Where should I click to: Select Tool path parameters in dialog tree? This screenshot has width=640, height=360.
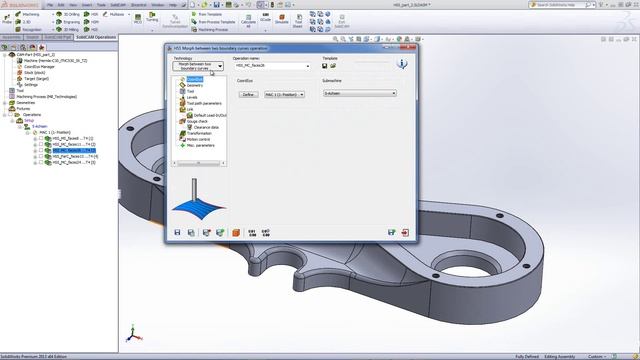[204, 103]
